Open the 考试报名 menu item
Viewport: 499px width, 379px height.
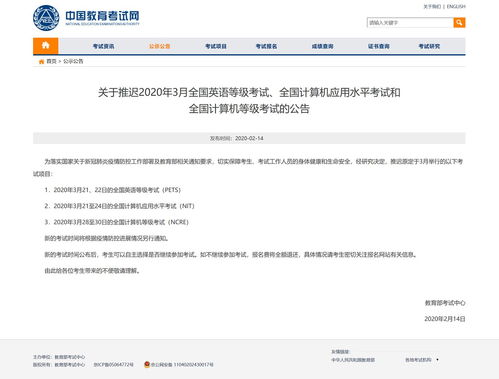coord(266,46)
